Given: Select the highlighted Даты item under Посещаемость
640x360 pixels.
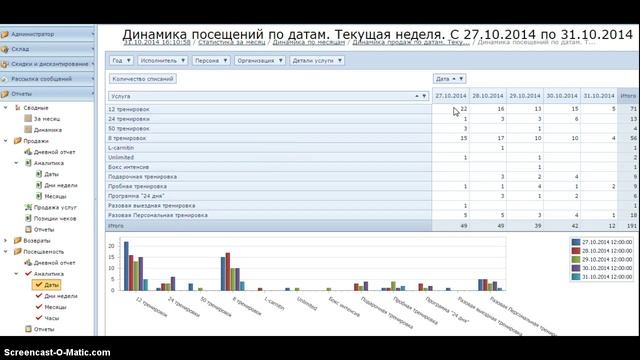Looking at the screenshot, I should [47, 284].
